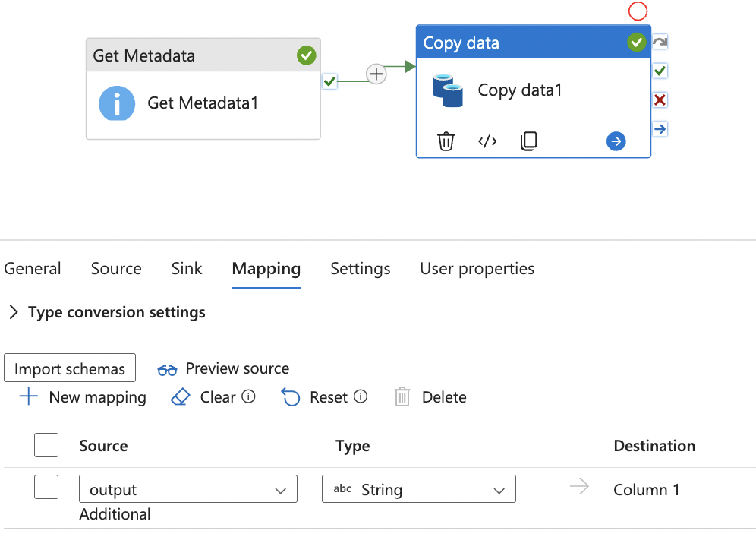Click the completion output on Copy data
Image resolution: width=756 pixels, height=556 pixels.
coord(660,129)
